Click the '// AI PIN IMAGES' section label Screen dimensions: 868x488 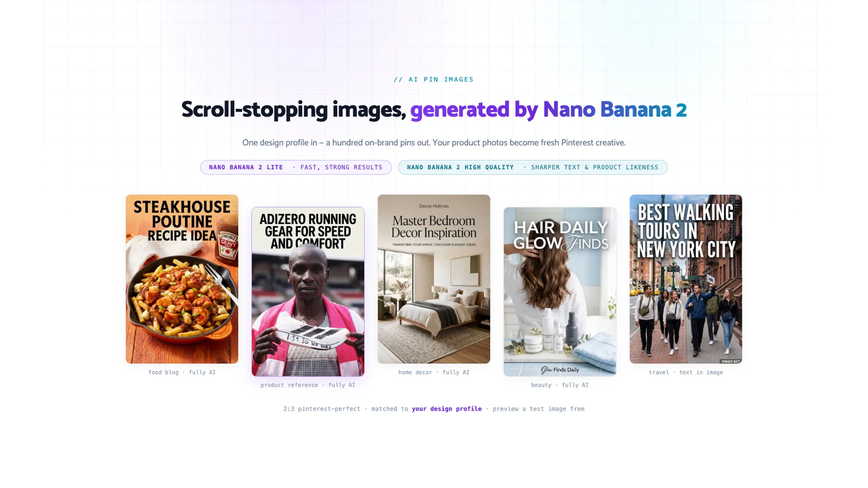click(x=434, y=80)
